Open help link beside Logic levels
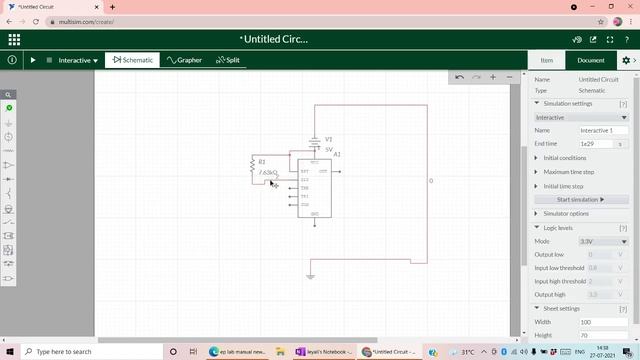Viewport: 640px width, 360px height. (623, 229)
